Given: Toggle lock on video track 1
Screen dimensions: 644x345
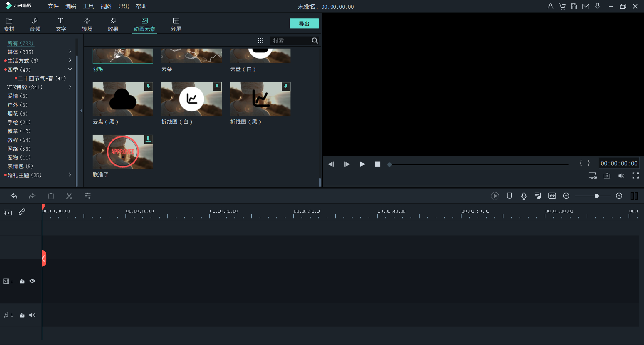Looking at the screenshot, I should 22,281.
